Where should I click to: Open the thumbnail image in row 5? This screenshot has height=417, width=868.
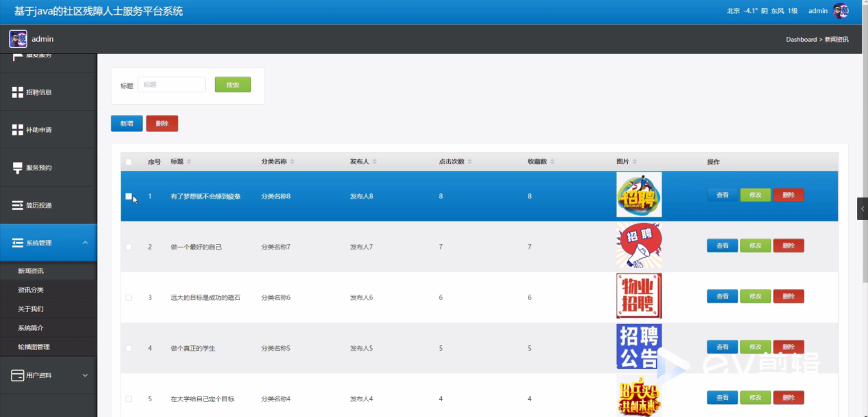click(x=639, y=396)
